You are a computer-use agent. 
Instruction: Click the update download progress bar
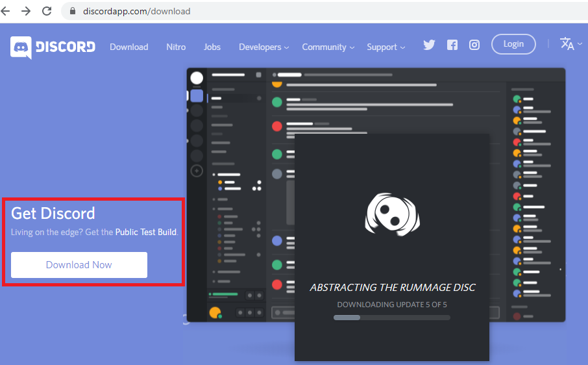point(391,318)
